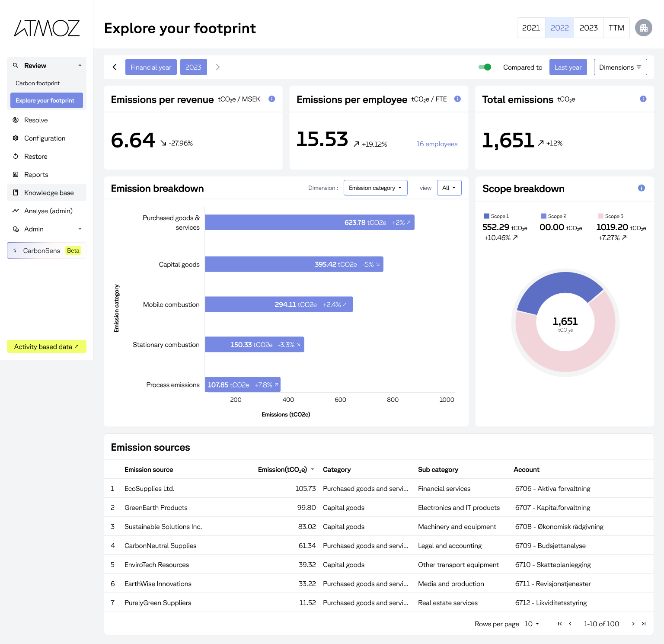
Task: Open the view All dropdown
Action: pos(449,188)
